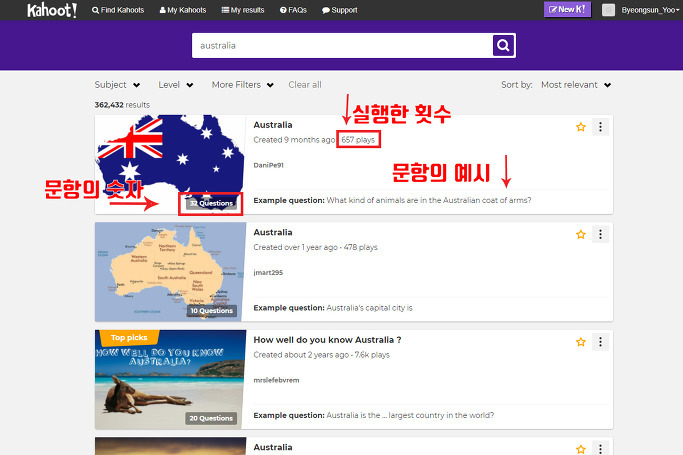Open options menu for DaniPe91's Australia kahoot

click(600, 127)
